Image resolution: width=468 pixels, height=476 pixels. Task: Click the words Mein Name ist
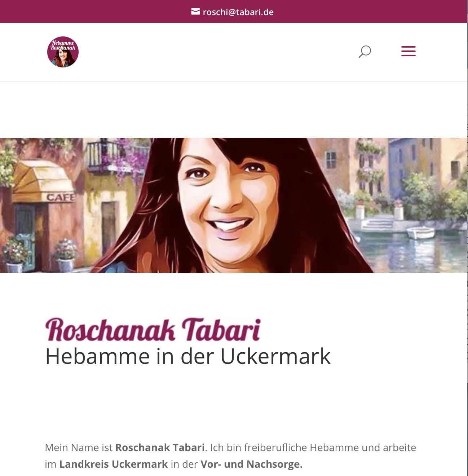coord(79,448)
